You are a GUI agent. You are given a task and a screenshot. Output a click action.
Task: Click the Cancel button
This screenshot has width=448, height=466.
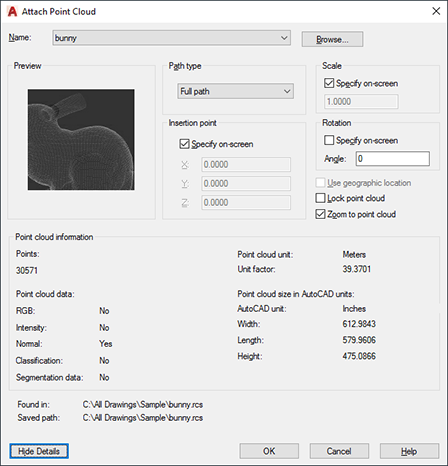pyautogui.click(x=339, y=451)
